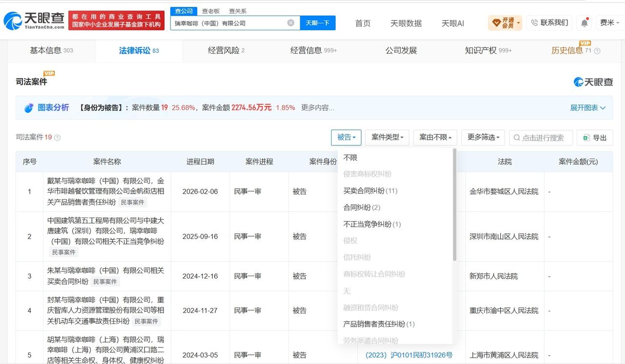Open the 封某与瑞幸咖啡 case in row 4
The width and height of the screenshot is (625, 364).
click(105, 310)
